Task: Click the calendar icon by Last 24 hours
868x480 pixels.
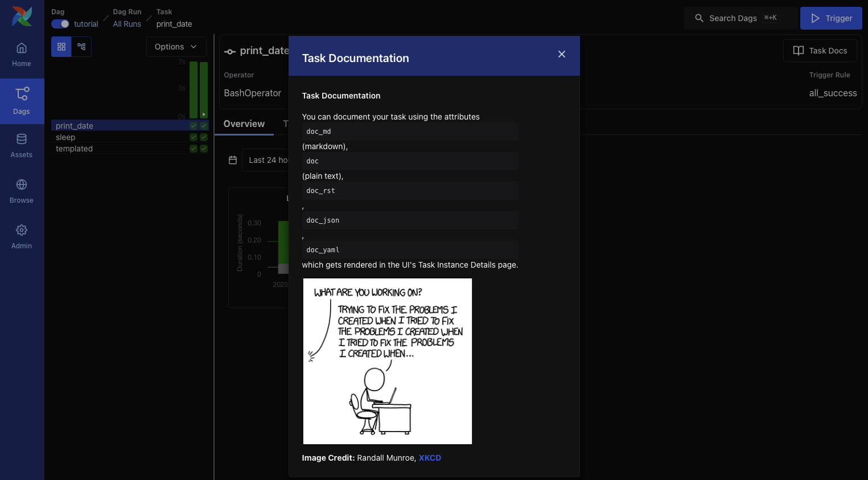Action: click(233, 160)
